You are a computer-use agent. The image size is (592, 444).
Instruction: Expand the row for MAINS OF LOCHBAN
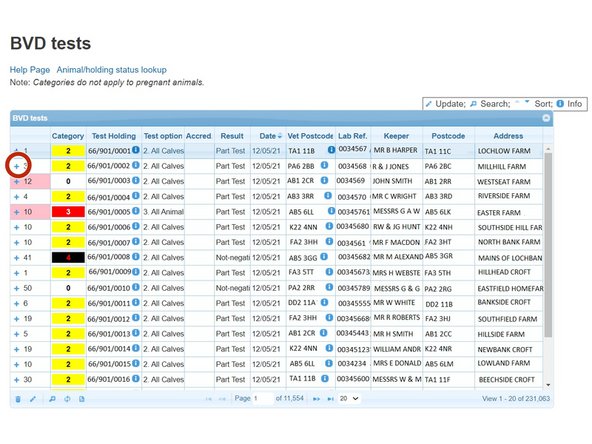[17, 258]
